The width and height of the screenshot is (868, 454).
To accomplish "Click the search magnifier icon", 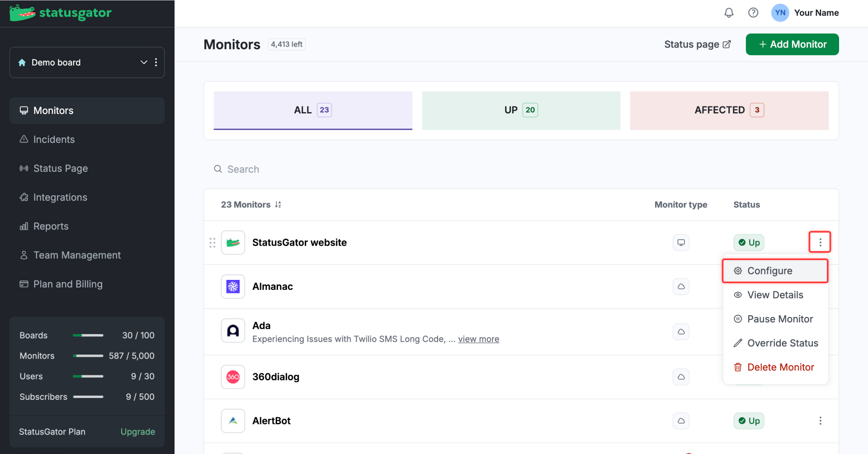I will (218, 169).
